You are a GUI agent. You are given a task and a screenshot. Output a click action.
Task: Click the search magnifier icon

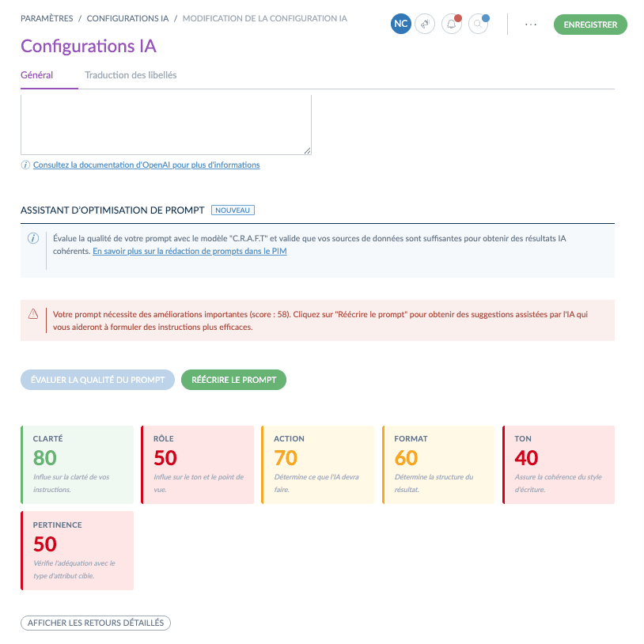(x=478, y=25)
